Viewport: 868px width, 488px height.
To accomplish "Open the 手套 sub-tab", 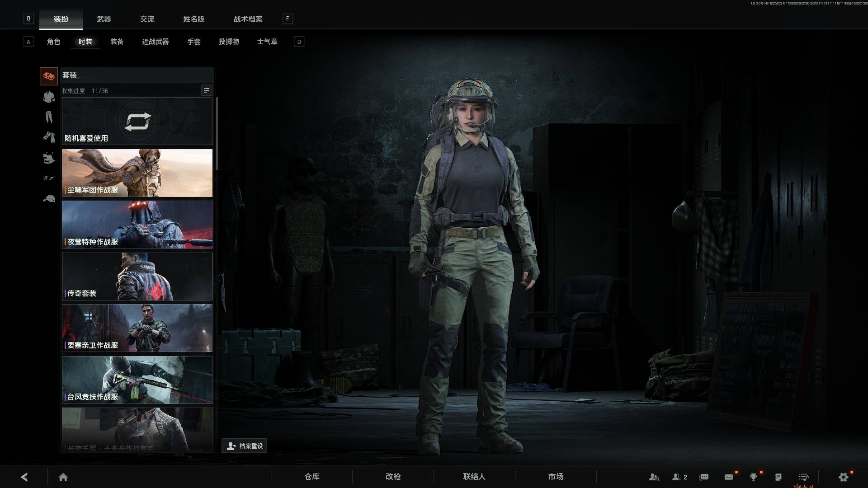I will tap(194, 42).
